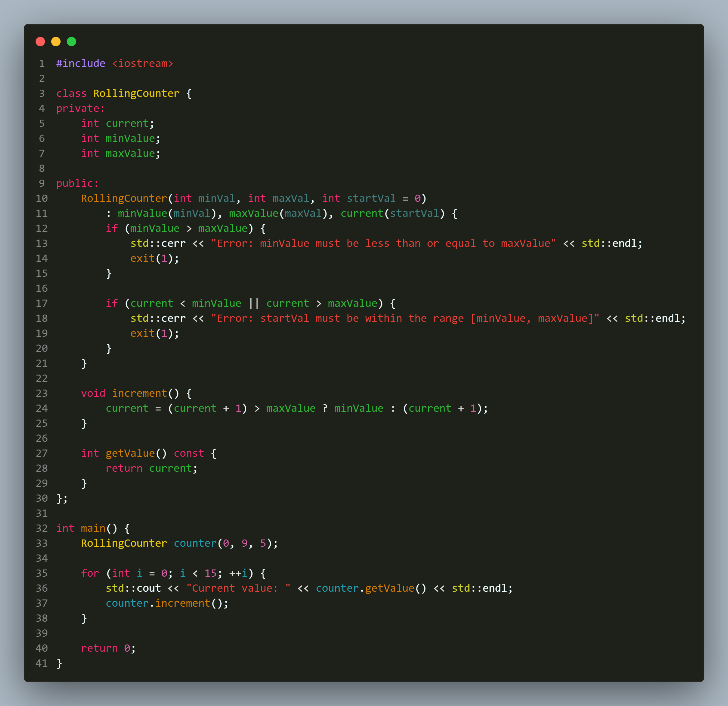Click the 'minValue must be less than' error string
Image resolution: width=728 pixels, height=706 pixels.
pos(383,243)
